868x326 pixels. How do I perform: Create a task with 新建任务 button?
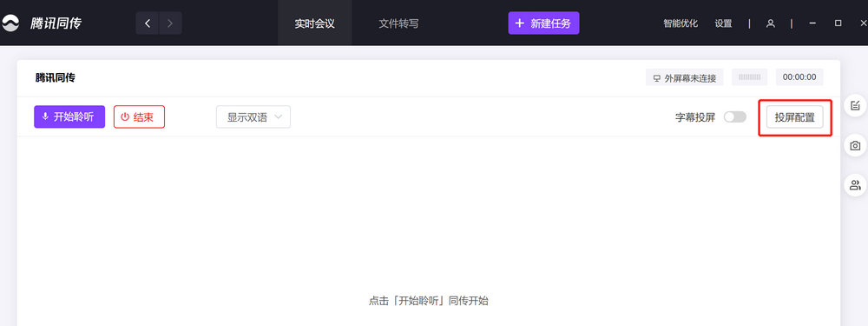coord(543,23)
